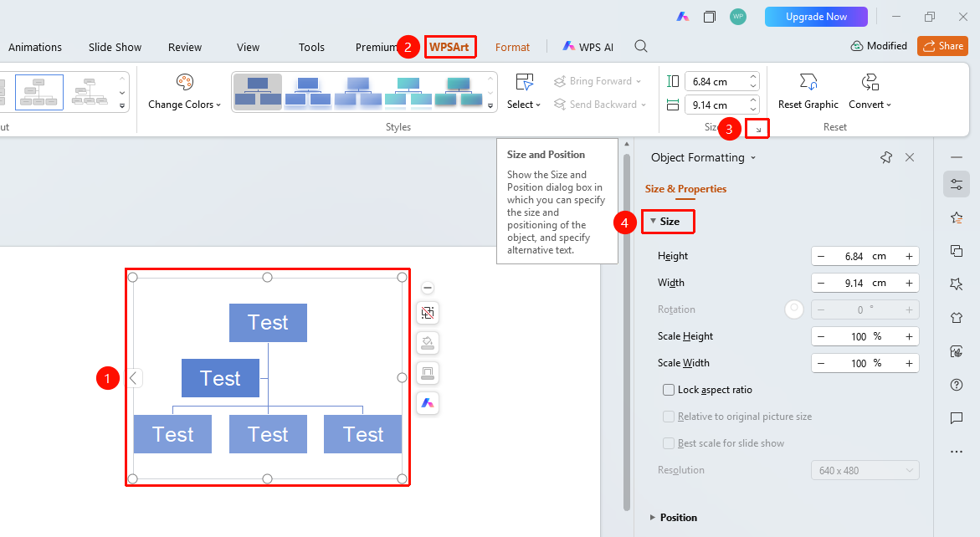980x537 pixels.
Task: Increase Scale Width with plus button
Action: point(910,363)
